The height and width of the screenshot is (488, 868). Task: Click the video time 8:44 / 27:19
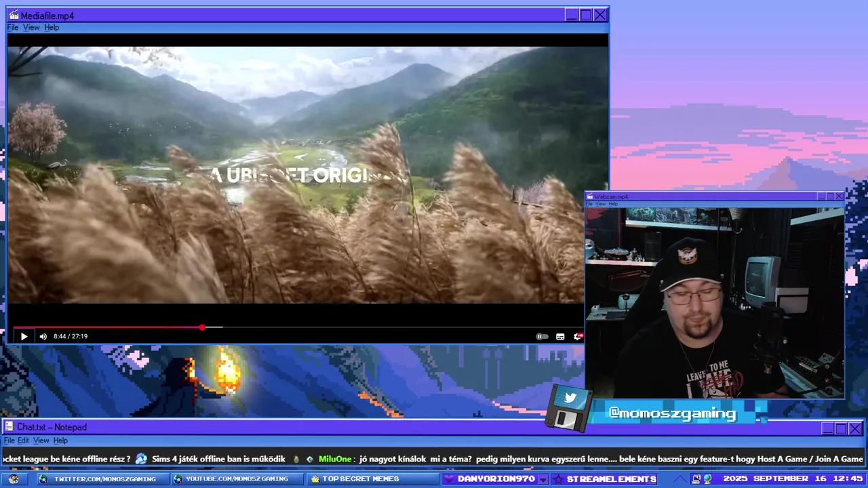71,336
